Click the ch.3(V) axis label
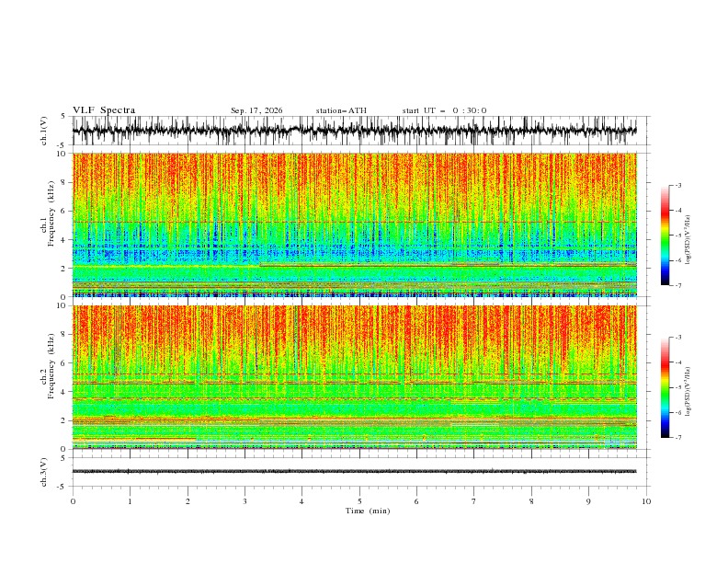The width and height of the screenshot is (728, 563). coord(44,472)
